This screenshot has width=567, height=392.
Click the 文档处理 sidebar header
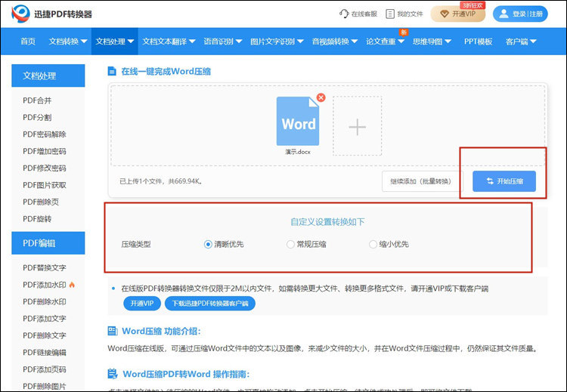click(x=48, y=76)
